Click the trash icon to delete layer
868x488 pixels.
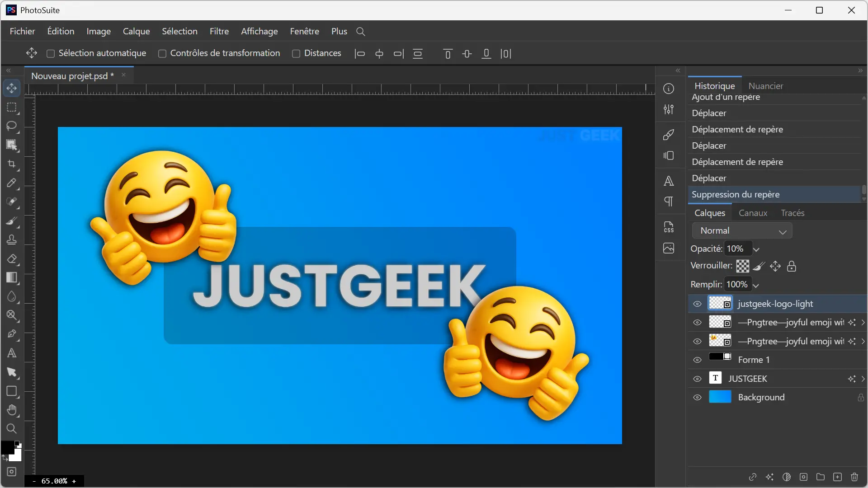coord(854,477)
